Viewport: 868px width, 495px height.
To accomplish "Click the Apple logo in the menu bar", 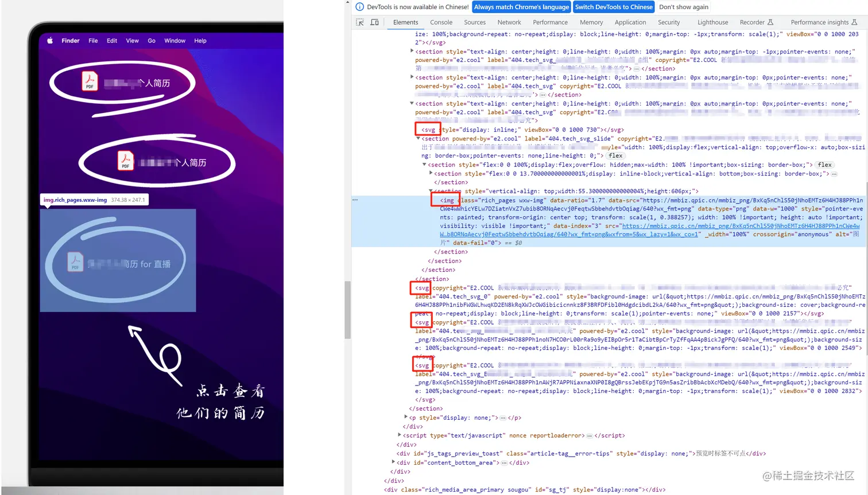I will click(x=50, y=41).
